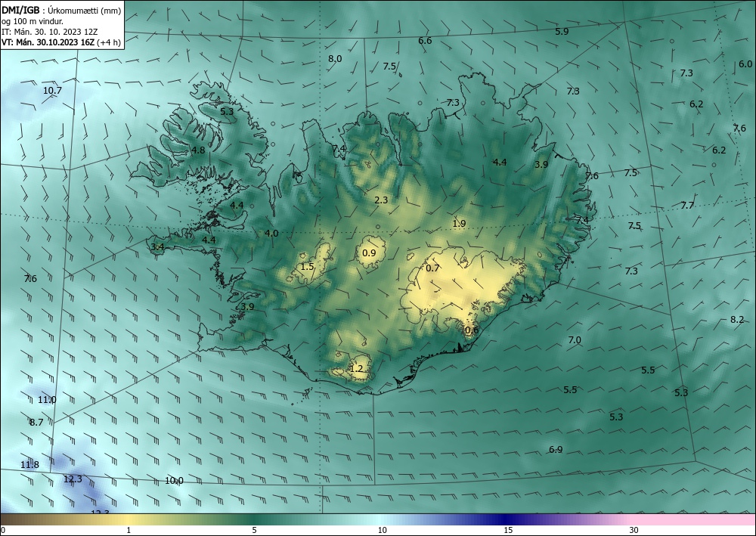
Task: Click the color scale tick label 30
Action: coord(634,531)
